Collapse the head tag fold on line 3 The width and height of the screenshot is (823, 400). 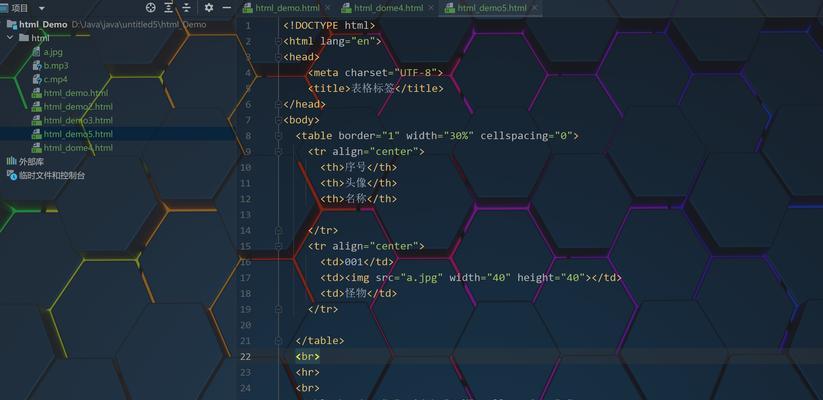click(278, 57)
